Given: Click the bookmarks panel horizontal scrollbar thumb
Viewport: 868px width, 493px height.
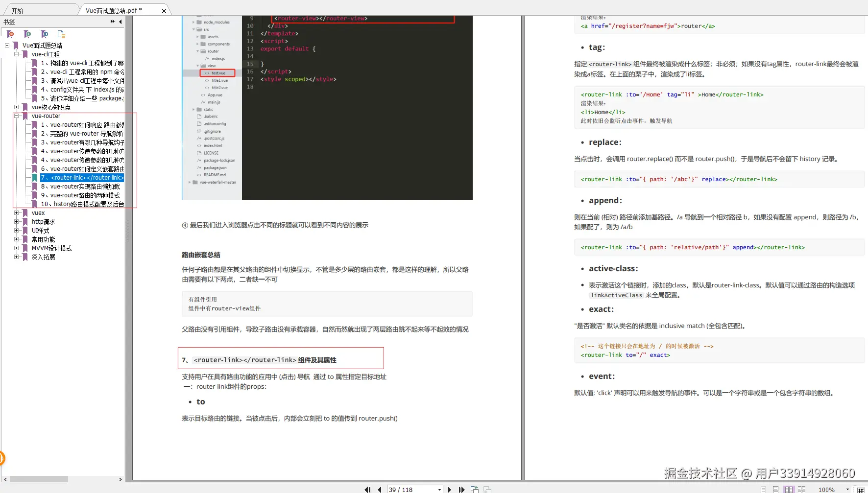Looking at the screenshot, I should 39,479.
